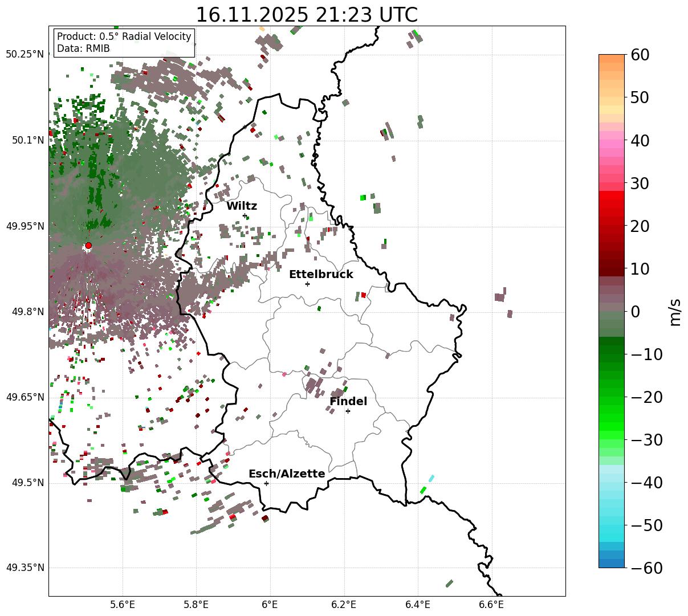The width and height of the screenshot is (688, 616).
Task: Click the Ettelbruck station cross marker
Action: tap(308, 284)
